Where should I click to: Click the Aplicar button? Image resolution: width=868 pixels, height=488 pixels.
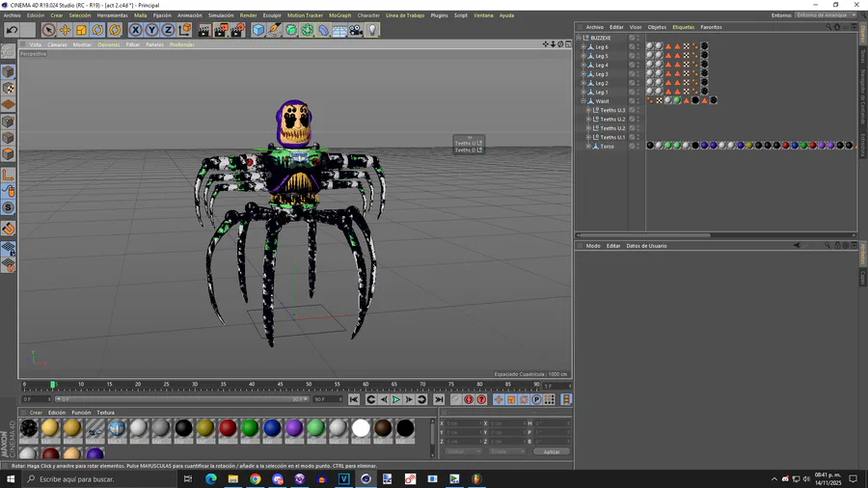tap(551, 451)
